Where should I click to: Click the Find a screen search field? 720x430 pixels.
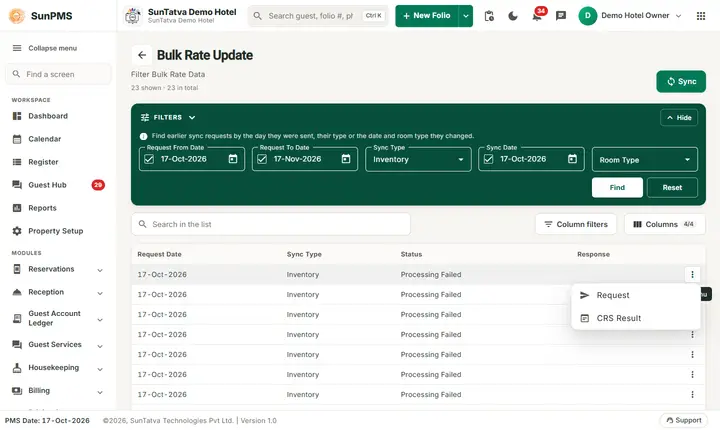click(58, 74)
